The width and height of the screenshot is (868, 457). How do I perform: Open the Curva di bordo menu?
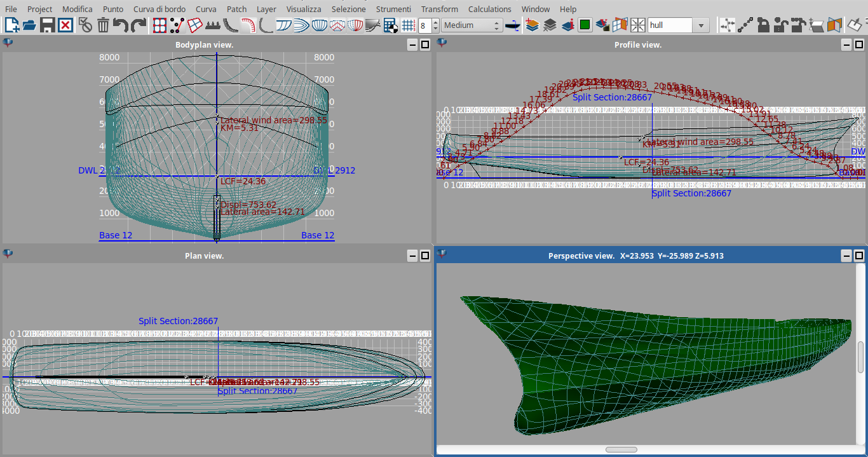[159, 9]
